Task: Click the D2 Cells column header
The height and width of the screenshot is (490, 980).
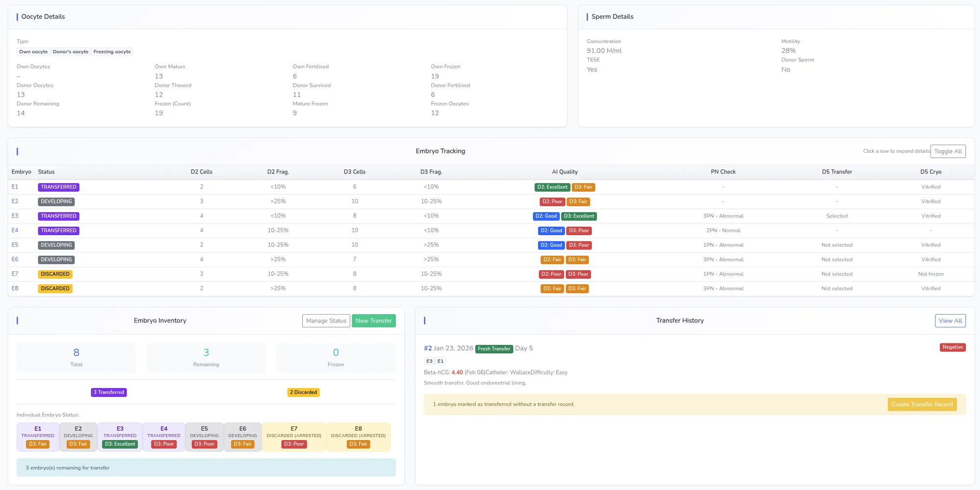Action: point(201,172)
